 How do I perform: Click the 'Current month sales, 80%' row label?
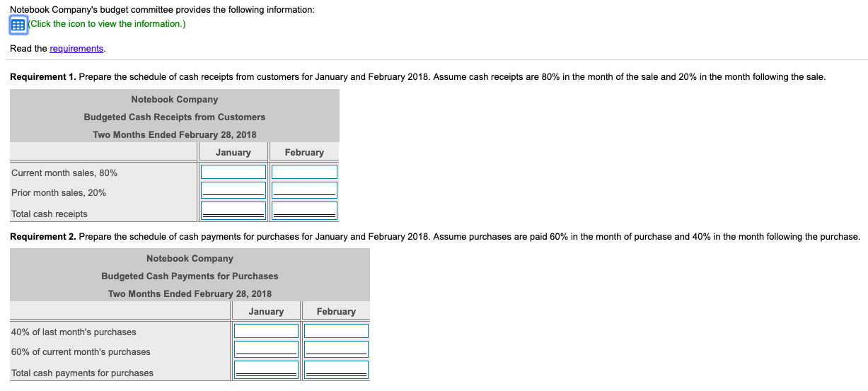[x=64, y=173]
